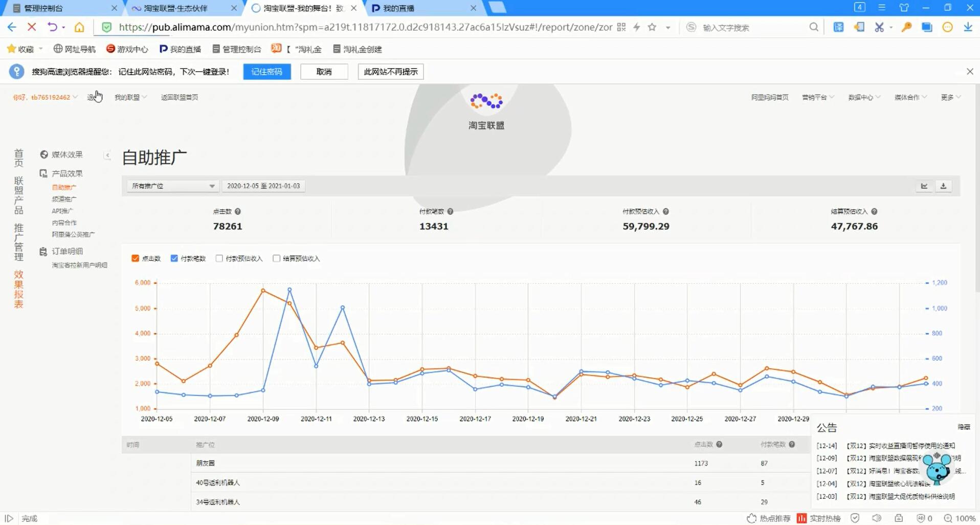Collapse the left sidebar with the arrow
Screen dimensions: 980x525
[x=107, y=155]
